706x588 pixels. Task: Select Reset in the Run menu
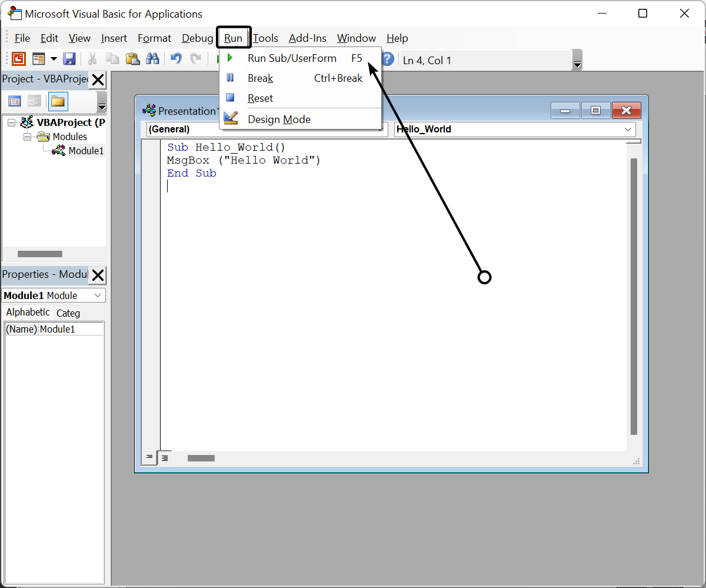tap(260, 98)
